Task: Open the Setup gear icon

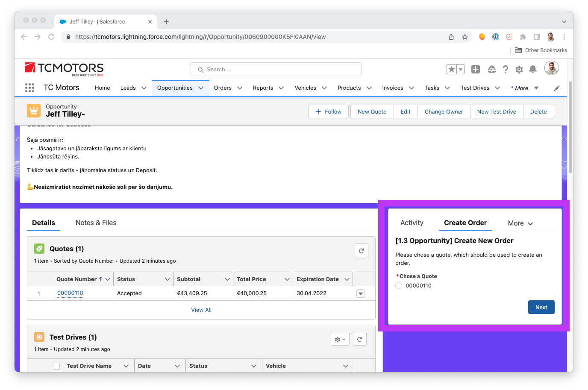Action: 519,69
